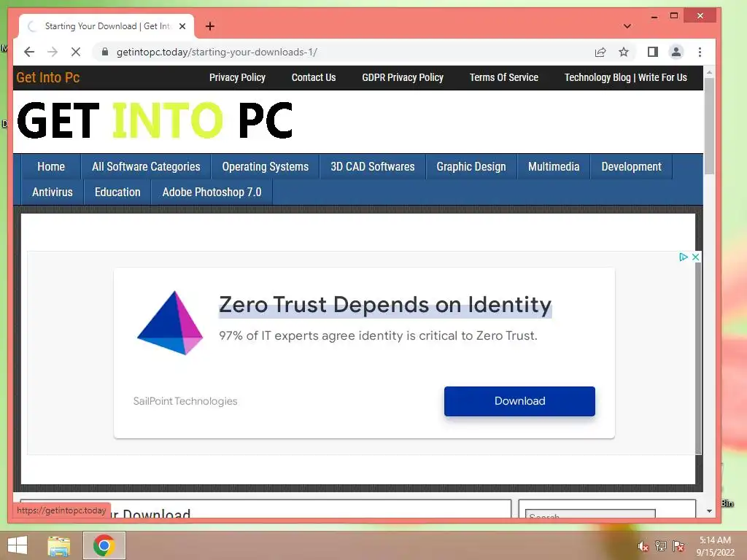The width and height of the screenshot is (747, 560).
Task: Click the padlock site info icon
Action: coord(105,52)
